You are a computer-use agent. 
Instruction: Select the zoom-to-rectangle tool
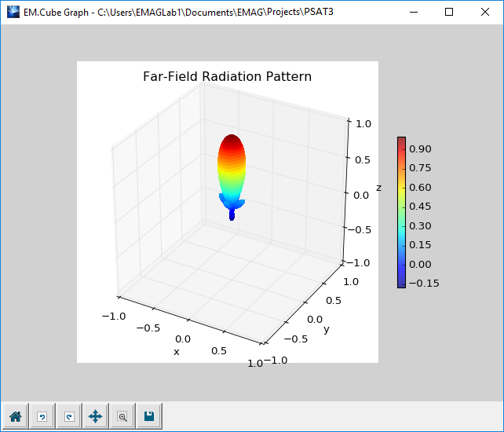pyautogui.click(x=122, y=416)
